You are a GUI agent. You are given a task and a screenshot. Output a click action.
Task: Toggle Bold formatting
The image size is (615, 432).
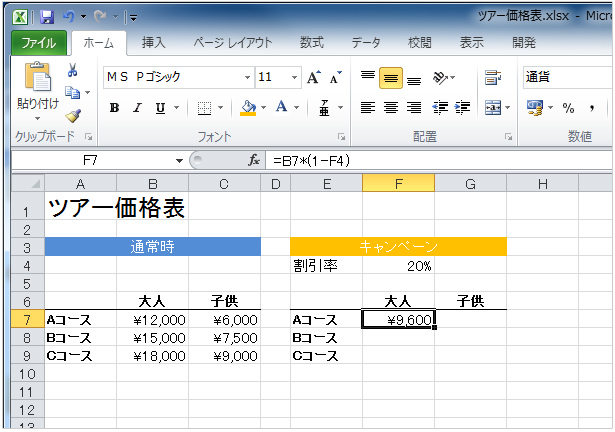click(114, 108)
